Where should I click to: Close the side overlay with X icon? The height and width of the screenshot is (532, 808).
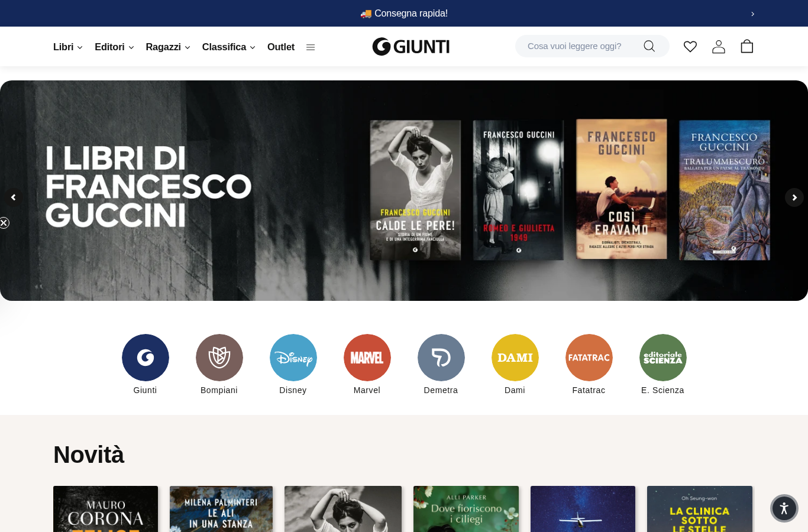(x=4, y=223)
